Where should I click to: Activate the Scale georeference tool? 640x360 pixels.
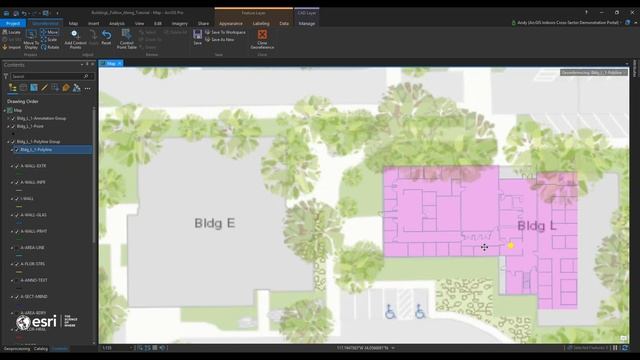pyautogui.click(x=49, y=40)
